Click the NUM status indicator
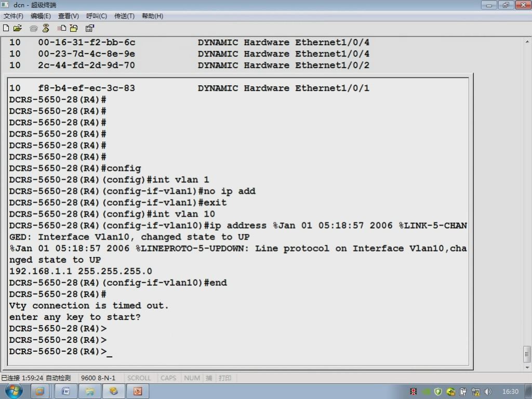 192,378
